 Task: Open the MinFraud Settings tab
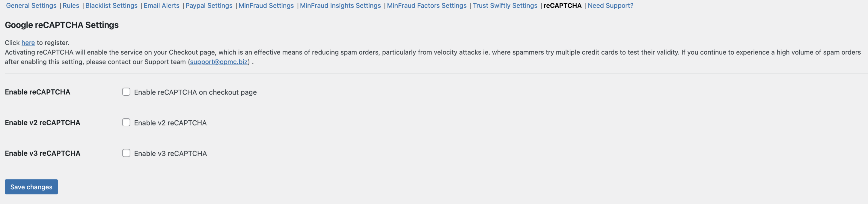click(x=266, y=6)
